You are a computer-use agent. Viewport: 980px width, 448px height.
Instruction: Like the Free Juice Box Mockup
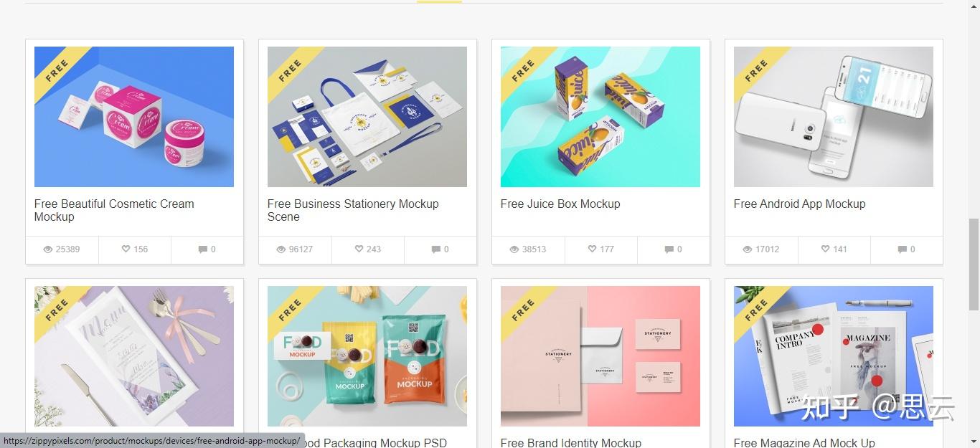tap(592, 249)
